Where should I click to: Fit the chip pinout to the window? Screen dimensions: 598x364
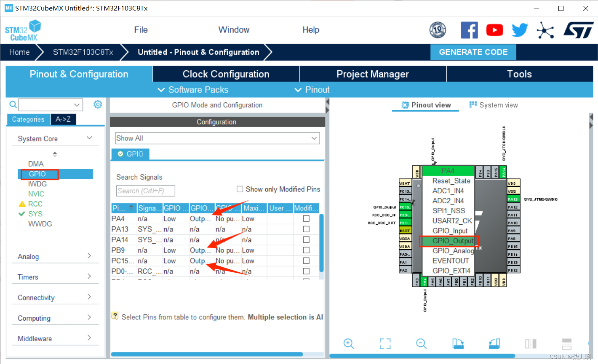pos(385,343)
